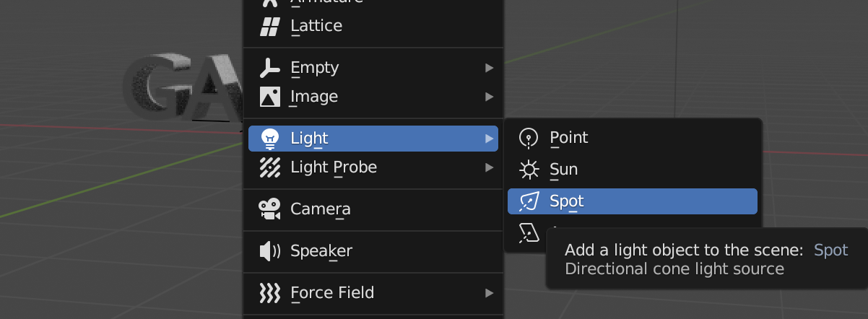Click the Camera icon
Viewport: 868px width, 319px height.
pyautogui.click(x=269, y=209)
